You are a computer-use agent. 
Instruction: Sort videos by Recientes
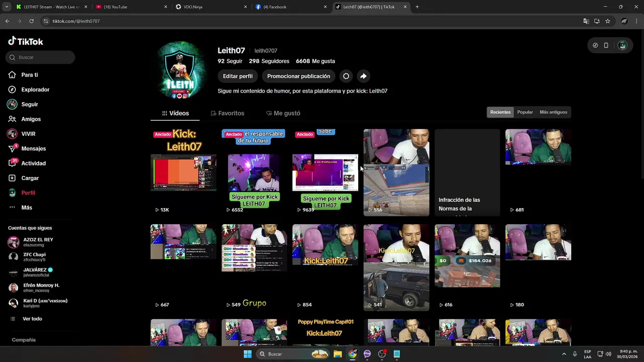coord(500,112)
